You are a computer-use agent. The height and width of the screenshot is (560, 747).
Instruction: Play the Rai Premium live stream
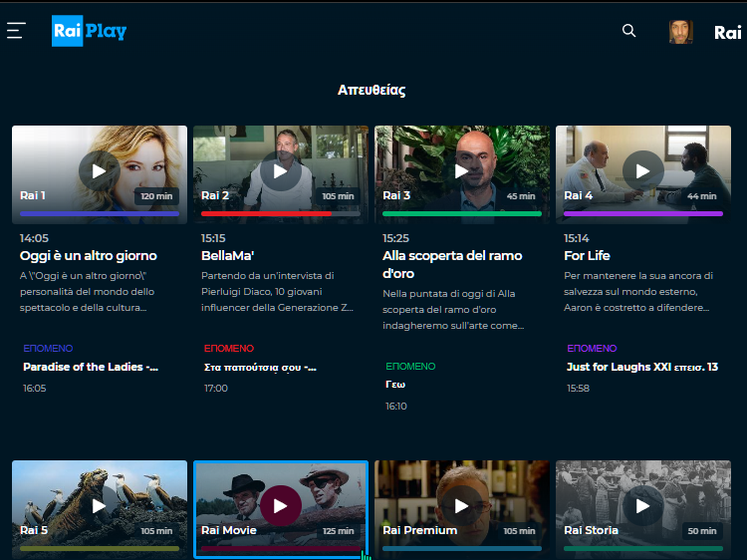point(461,506)
